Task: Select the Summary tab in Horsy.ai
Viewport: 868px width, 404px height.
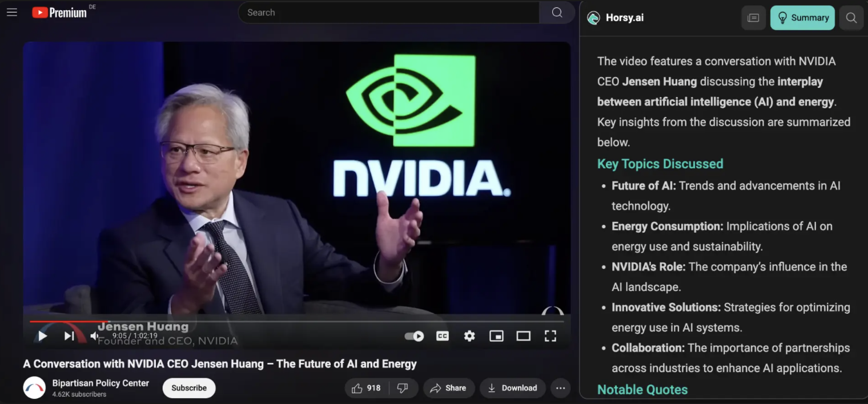Action: point(802,18)
